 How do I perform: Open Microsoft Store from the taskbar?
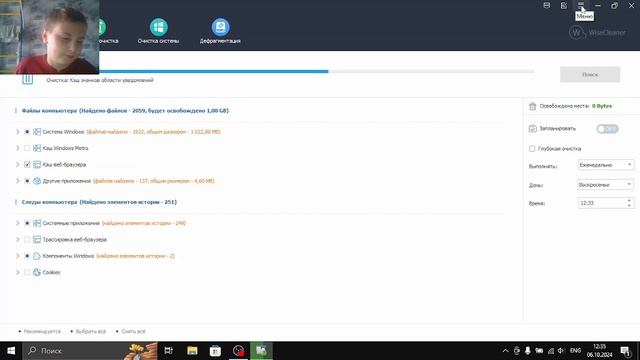pyautogui.click(x=215, y=351)
